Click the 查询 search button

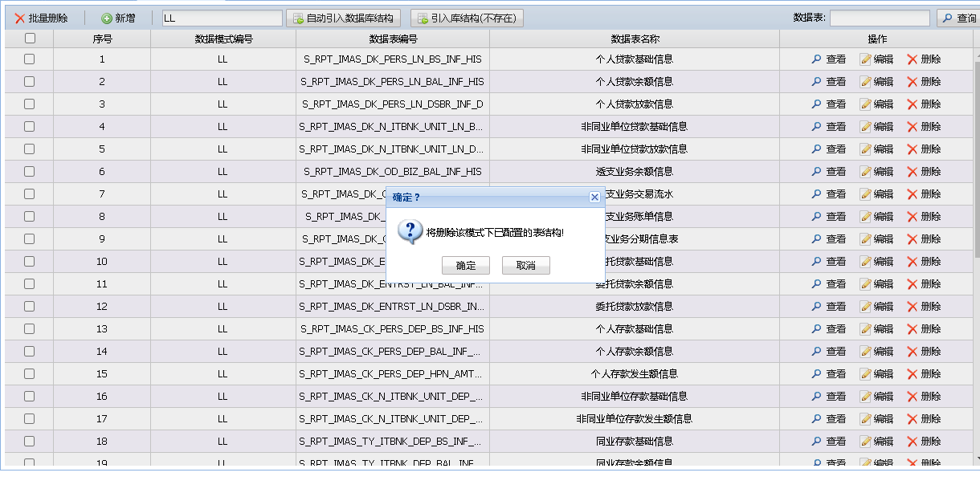(958, 18)
